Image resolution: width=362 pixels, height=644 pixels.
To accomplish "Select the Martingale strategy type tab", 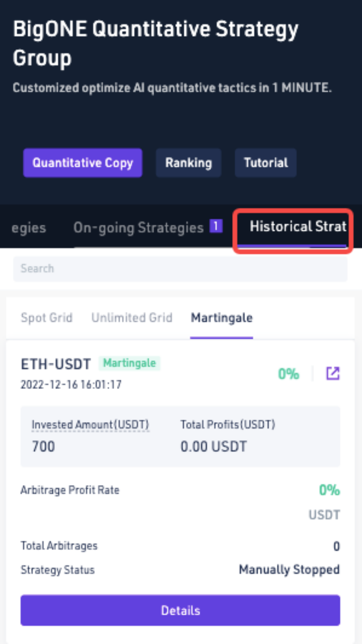I will pyautogui.click(x=222, y=317).
